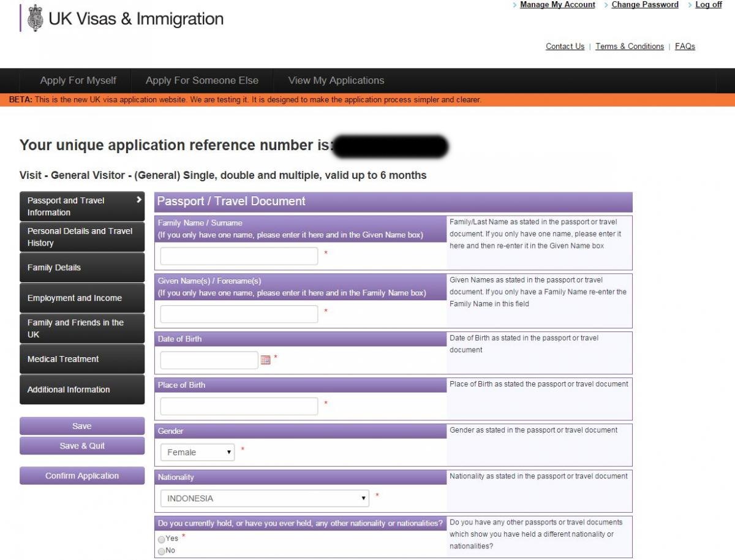This screenshot has width=735, height=560.
Task: Click the Gender field label
Action: click(170, 431)
